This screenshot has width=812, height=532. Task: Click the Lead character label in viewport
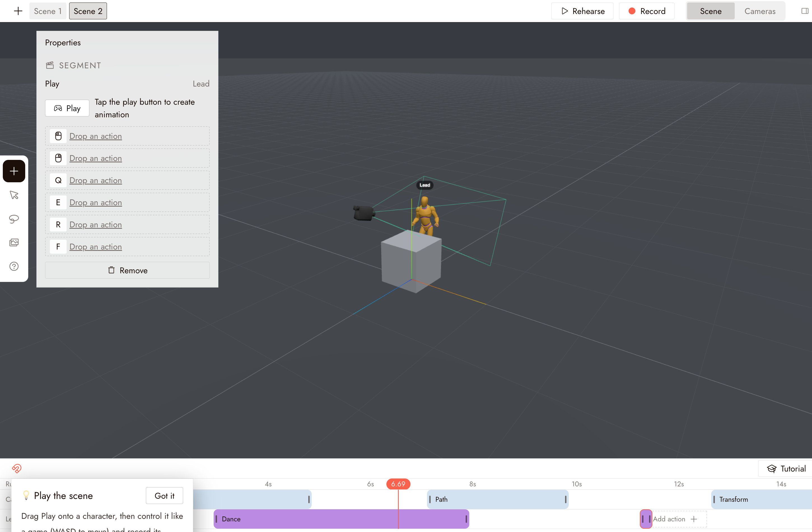425,185
